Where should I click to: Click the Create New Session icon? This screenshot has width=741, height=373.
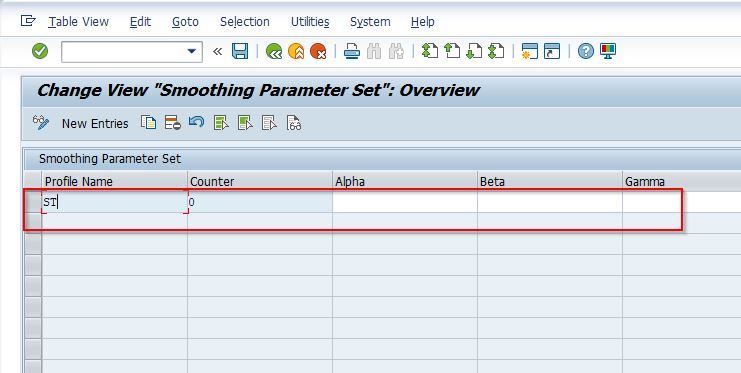(x=530, y=51)
